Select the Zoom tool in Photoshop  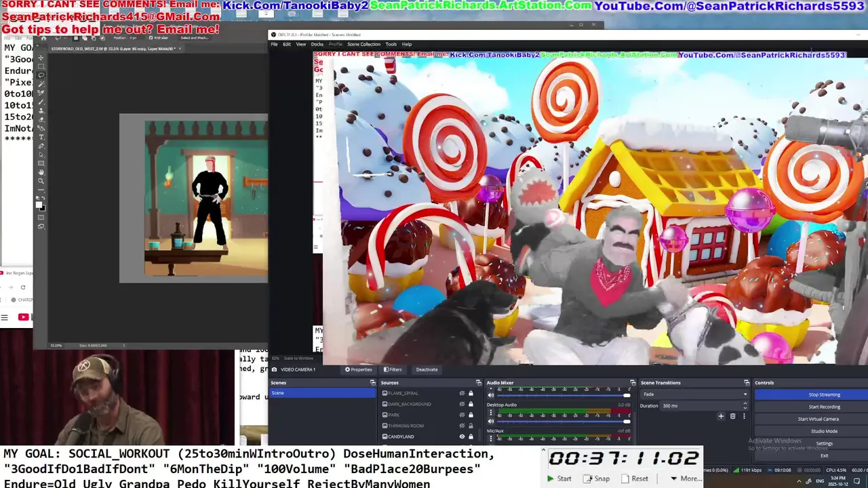(x=41, y=181)
